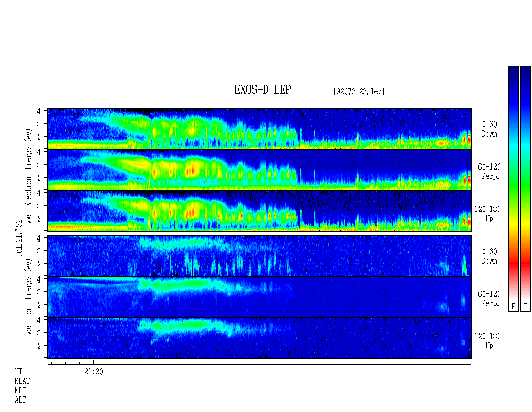Image resolution: width=532 pixels, height=412 pixels.
Task: Click the ion 120-180 Up panel label
Action: point(488,341)
